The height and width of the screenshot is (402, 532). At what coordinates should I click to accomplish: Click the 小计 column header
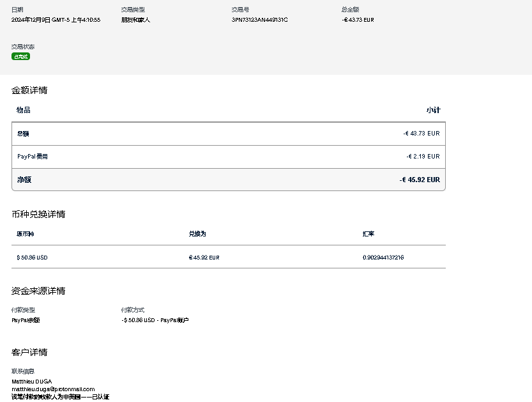coord(433,110)
